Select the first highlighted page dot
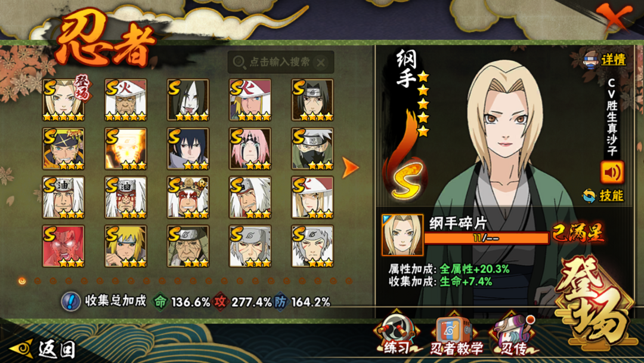This screenshot has height=363, width=644. pos(22,281)
